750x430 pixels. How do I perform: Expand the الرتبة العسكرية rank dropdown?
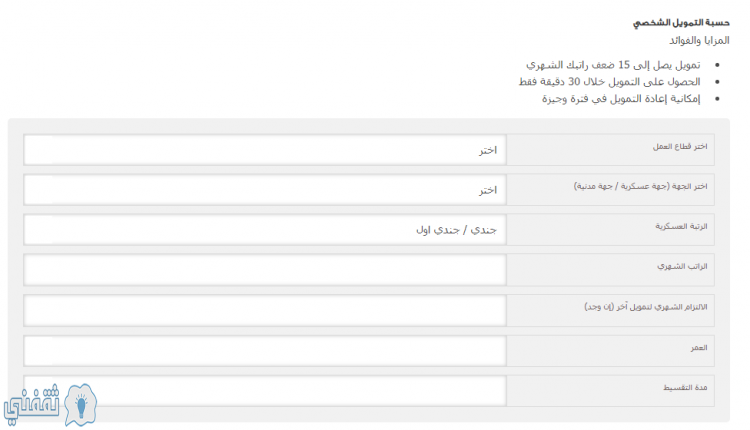(265, 230)
